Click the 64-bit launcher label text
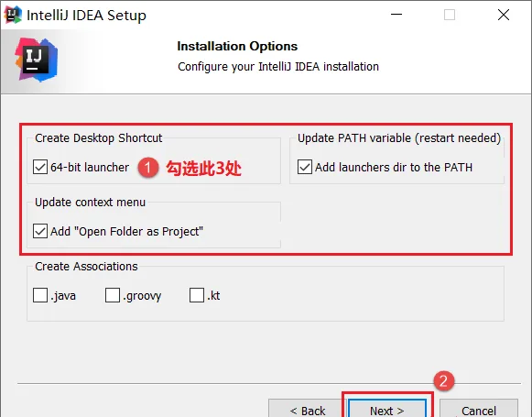Screen dimensions: 532x417 pyautogui.click(x=90, y=168)
